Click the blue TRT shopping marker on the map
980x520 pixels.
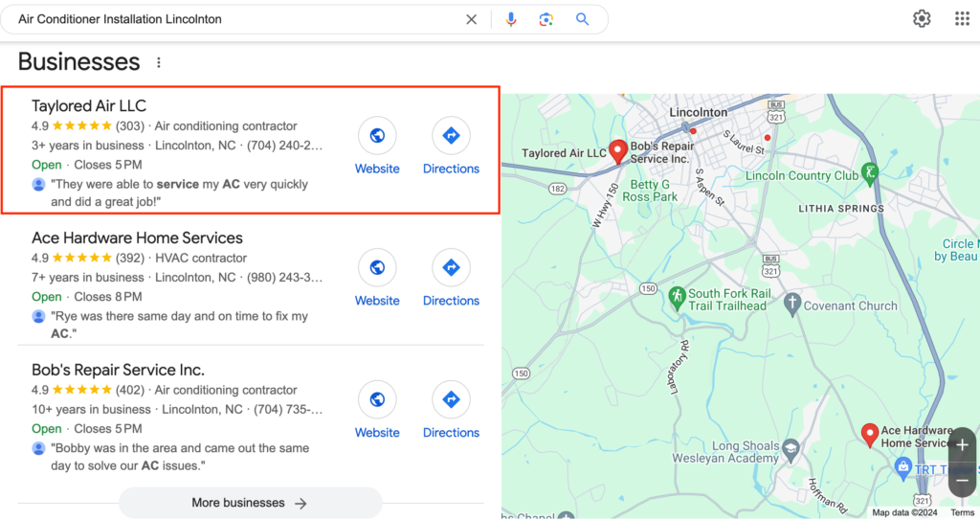[902, 466]
